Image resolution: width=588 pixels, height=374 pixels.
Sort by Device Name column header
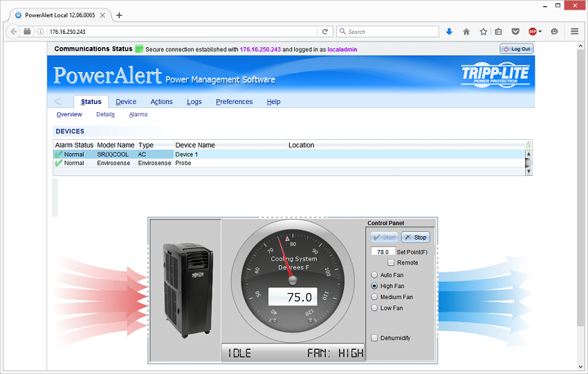230,145
